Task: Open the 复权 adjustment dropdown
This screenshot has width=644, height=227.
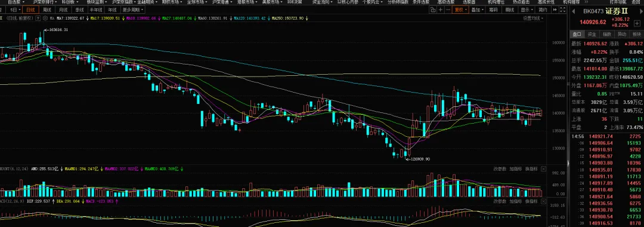Action: 461,10
